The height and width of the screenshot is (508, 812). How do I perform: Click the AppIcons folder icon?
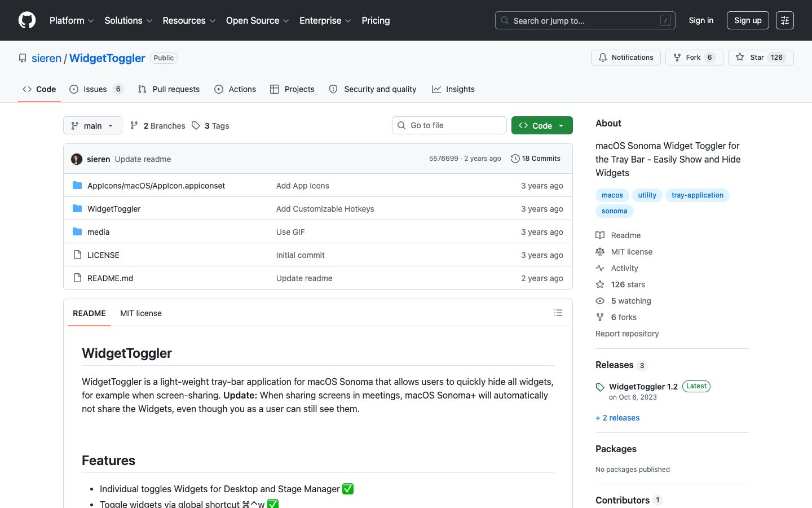[77, 185]
